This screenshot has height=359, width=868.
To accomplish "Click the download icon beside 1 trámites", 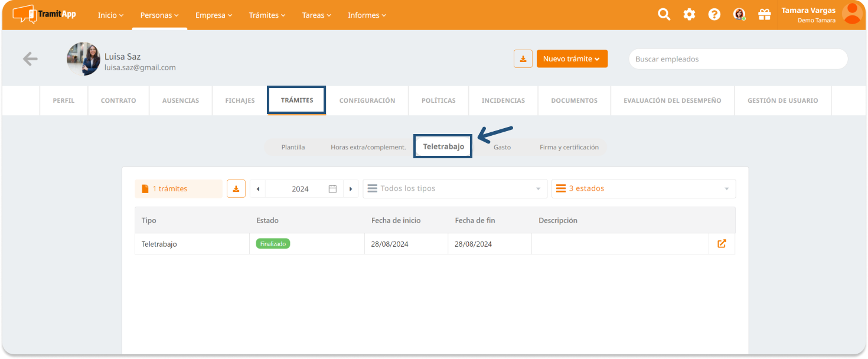I will [236, 189].
